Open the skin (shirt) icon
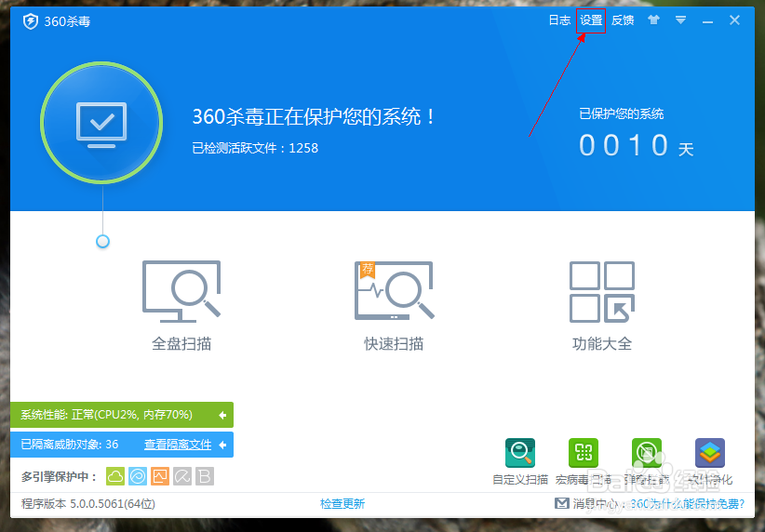The width and height of the screenshot is (765, 532). click(x=653, y=20)
